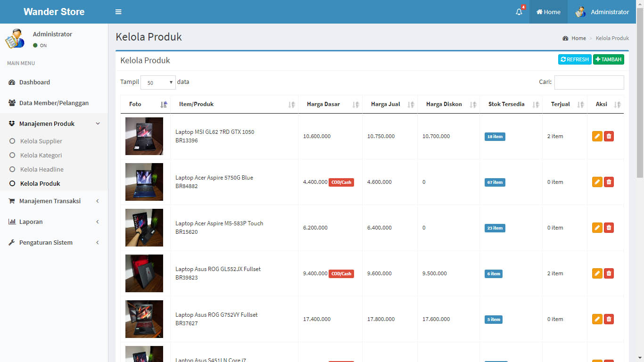The width and height of the screenshot is (644, 362).
Task: Click the breadcrumb Home dashboard icon
Action: point(565,38)
